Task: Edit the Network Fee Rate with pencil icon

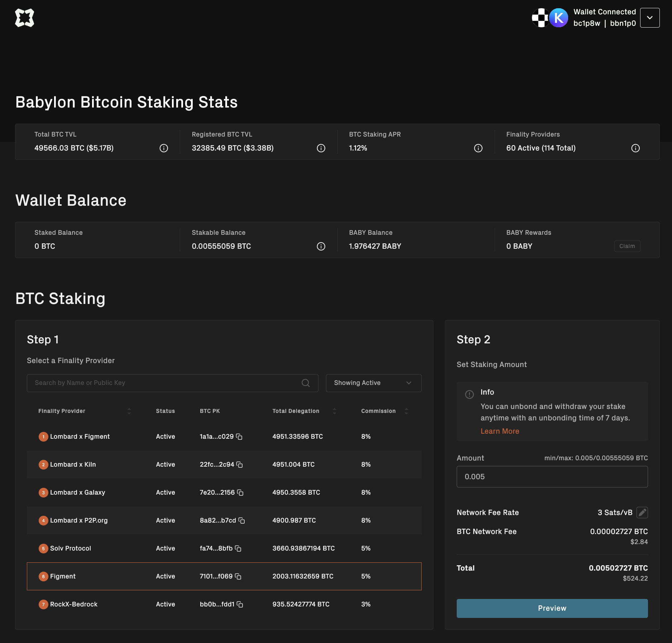Action: [x=642, y=513]
